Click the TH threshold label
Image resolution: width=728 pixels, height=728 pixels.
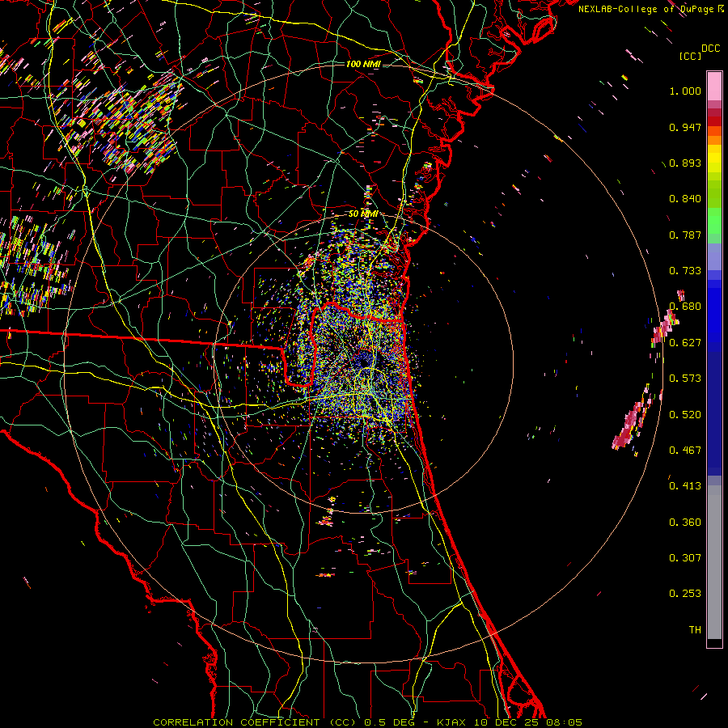point(695,630)
